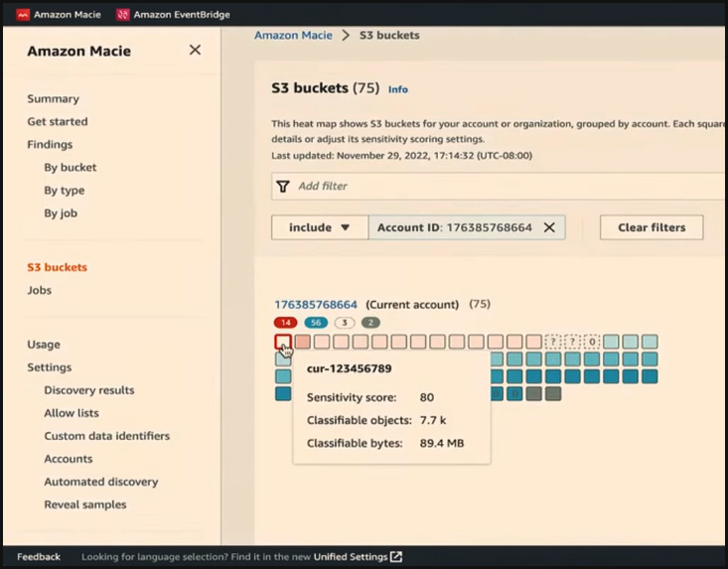Open Usage page

[x=44, y=345]
